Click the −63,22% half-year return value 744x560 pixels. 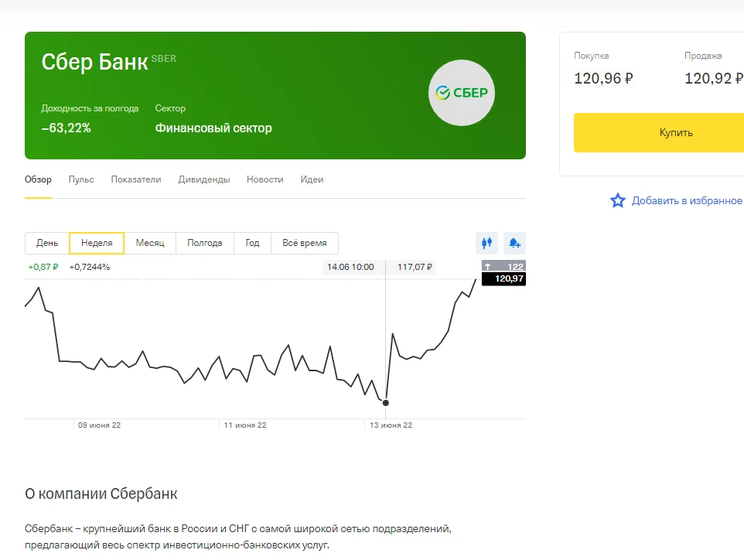(66, 128)
